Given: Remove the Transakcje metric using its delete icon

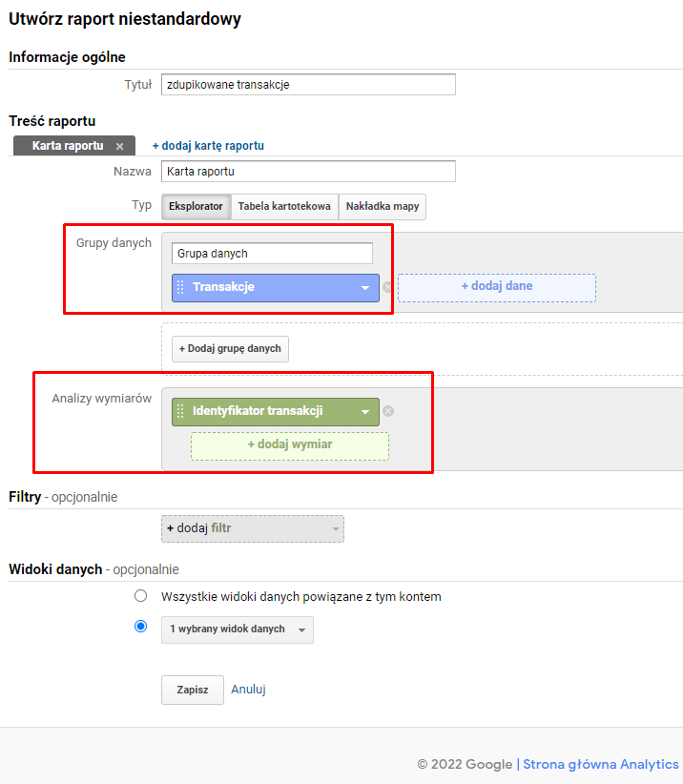Looking at the screenshot, I should 387,287.
